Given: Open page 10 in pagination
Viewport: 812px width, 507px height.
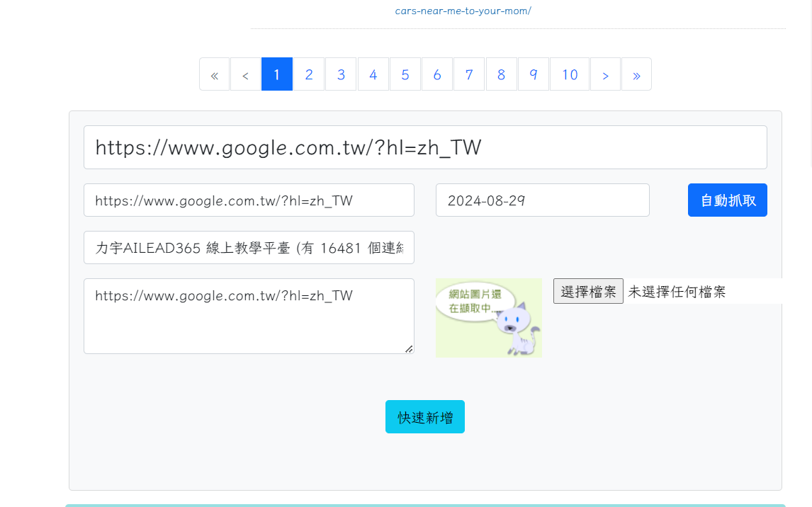Looking at the screenshot, I should tap(570, 74).
